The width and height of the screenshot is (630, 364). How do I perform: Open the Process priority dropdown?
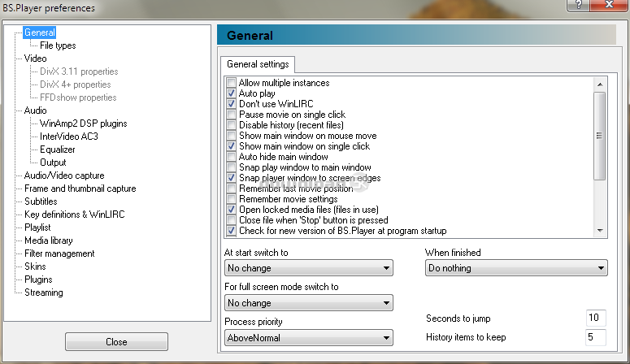(x=309, y=338)
